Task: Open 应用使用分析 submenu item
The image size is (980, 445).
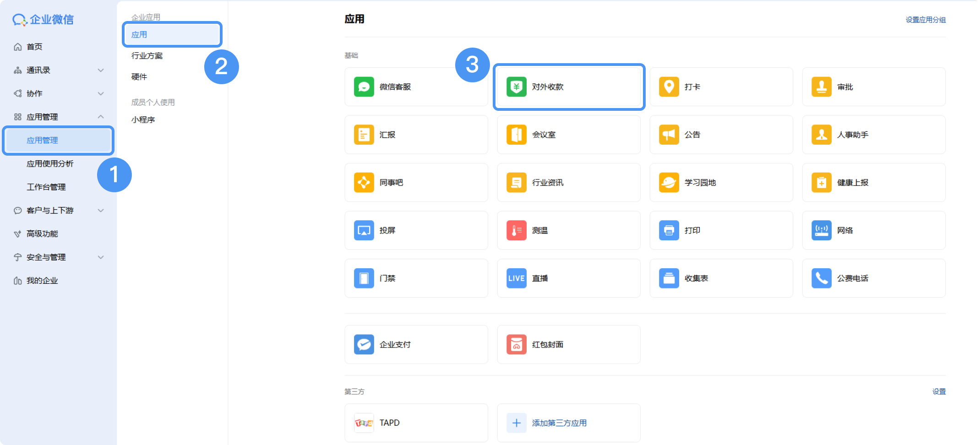Action: tap(50, 164)
